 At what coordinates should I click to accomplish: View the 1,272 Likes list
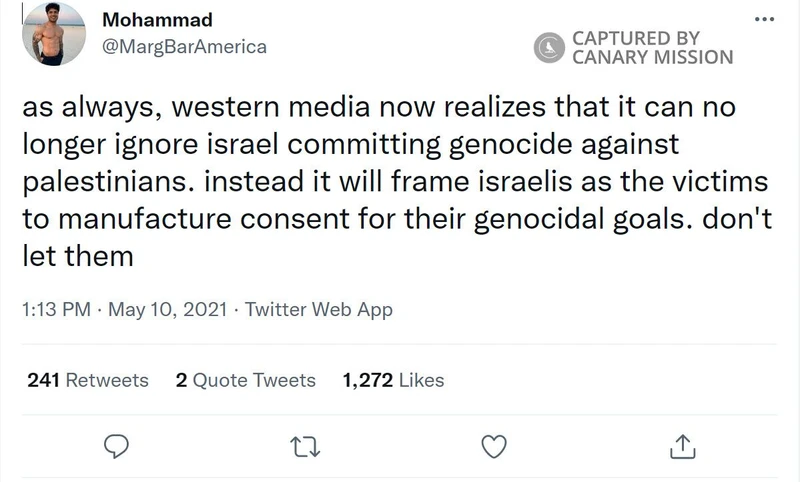click(392, 380)
